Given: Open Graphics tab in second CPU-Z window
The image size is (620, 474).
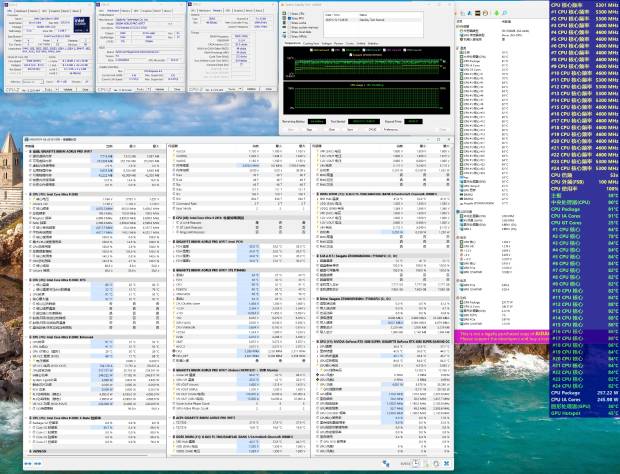Looking at the screenshot, I should [147, 11].
